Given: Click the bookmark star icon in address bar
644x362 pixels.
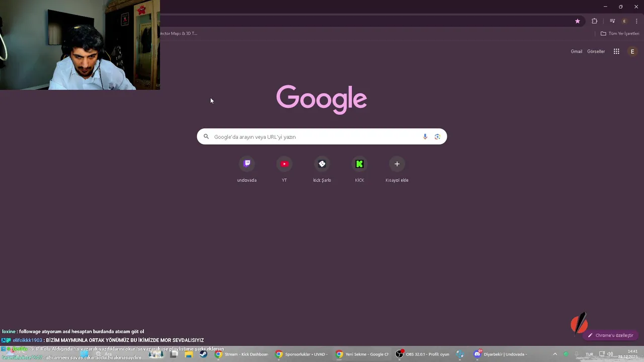Looking at the screenshot, I should click(x=578, y=21).
